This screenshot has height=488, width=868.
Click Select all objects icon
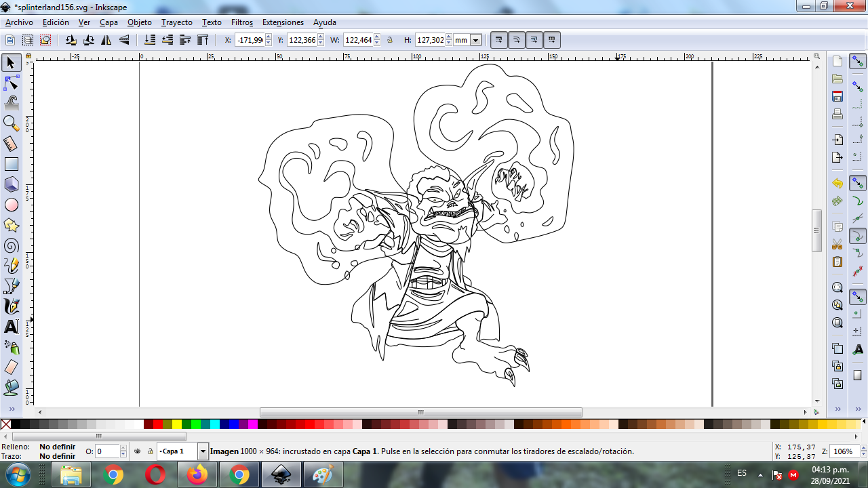[x=10, y=40]
